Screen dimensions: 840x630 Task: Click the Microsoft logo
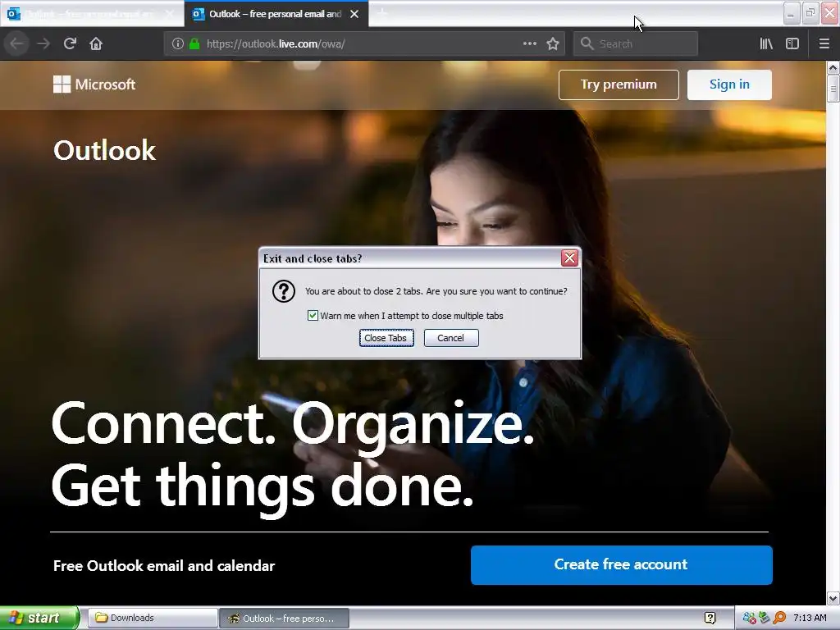pyautogui.click(x=94, y=84)
